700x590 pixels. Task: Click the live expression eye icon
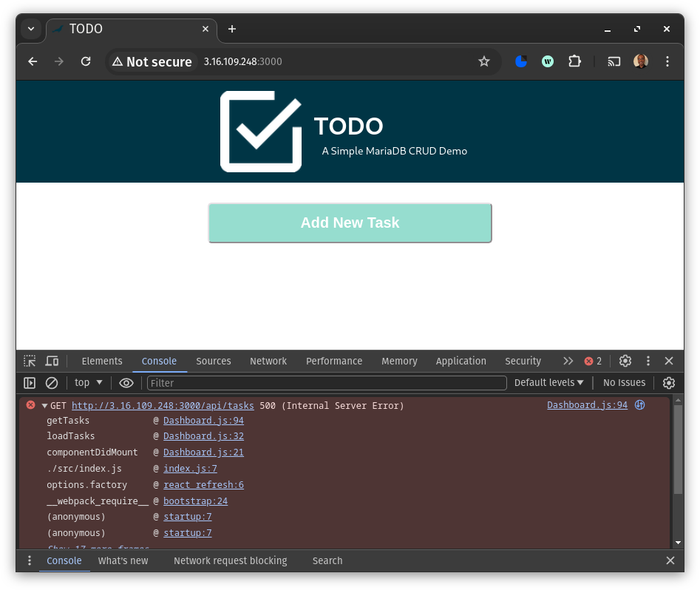(126, 383)
